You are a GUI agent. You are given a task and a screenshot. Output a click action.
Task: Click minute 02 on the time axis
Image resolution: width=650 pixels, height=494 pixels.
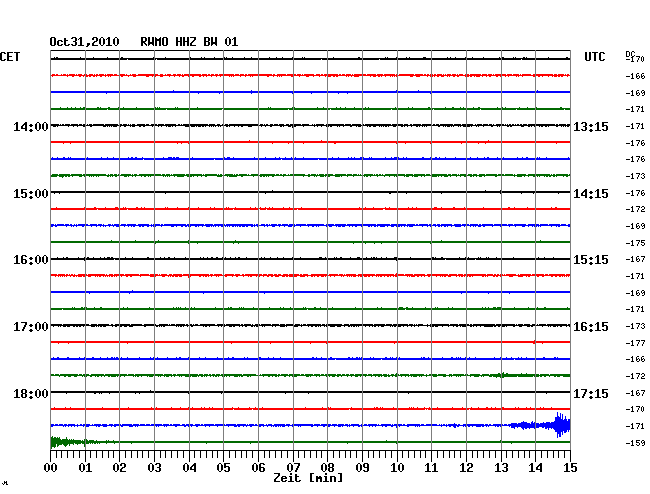(119, 467)
